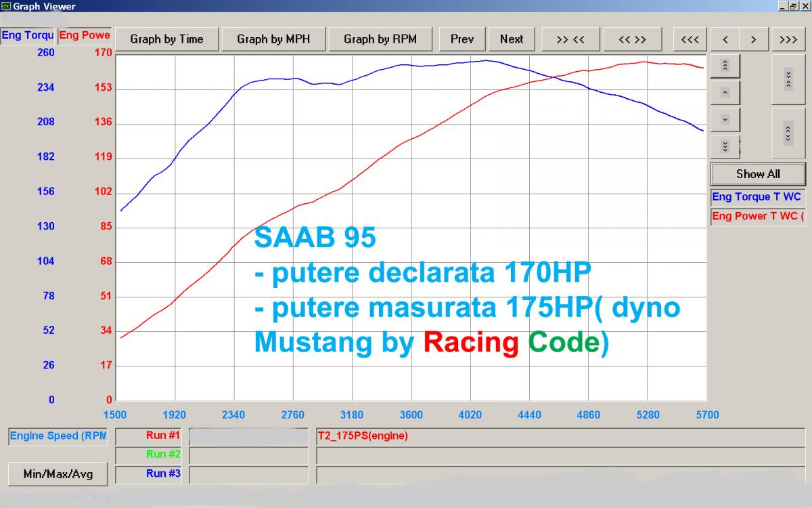This screenshot has height=508, width=812.
Task: Click the Engine Speed (RPM) axis label
Action: [x=58, y=436]
